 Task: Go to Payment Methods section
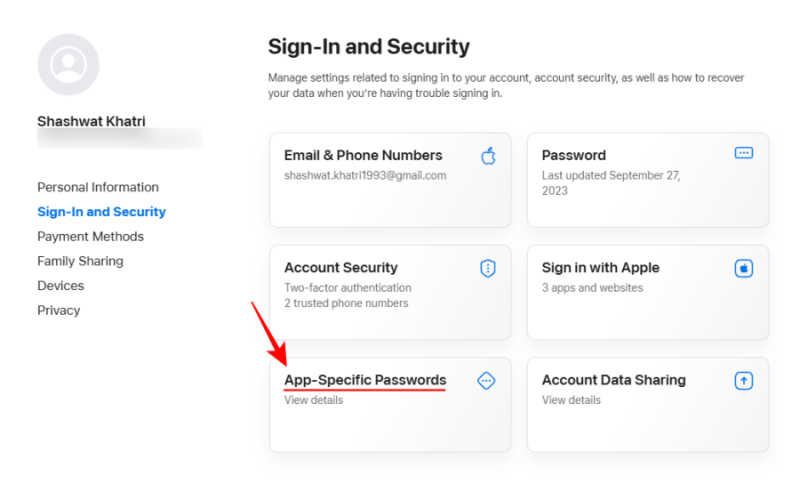pyautogui.click(x=90, y=236)
